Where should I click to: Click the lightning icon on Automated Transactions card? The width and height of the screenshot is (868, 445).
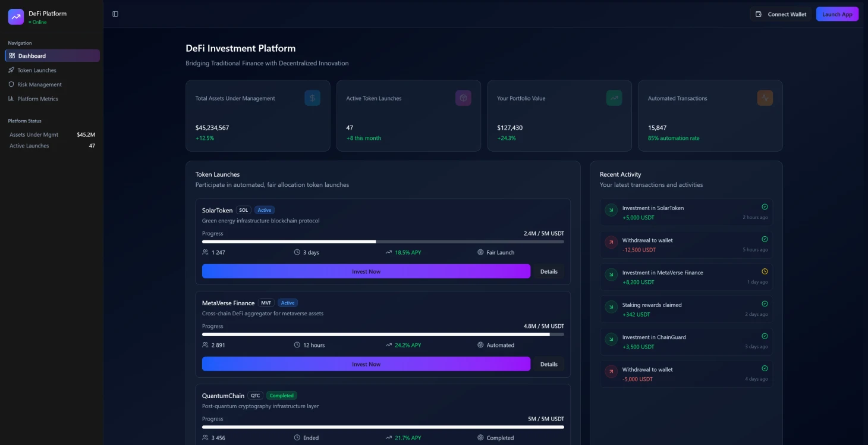(x=765, y=98)
